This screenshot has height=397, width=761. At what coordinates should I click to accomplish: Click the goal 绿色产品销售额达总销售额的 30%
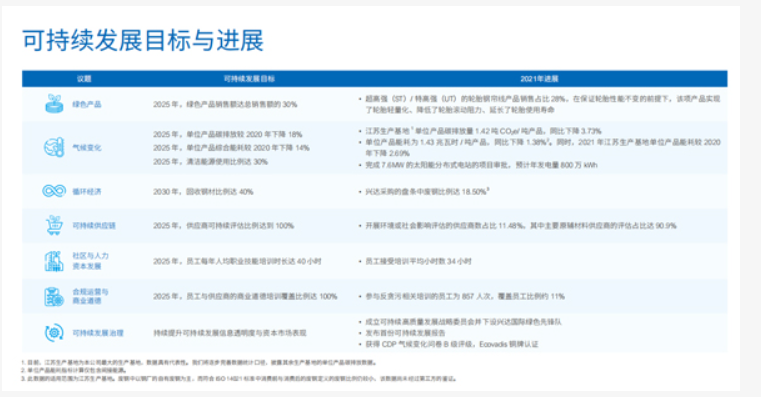click(225, 104)
